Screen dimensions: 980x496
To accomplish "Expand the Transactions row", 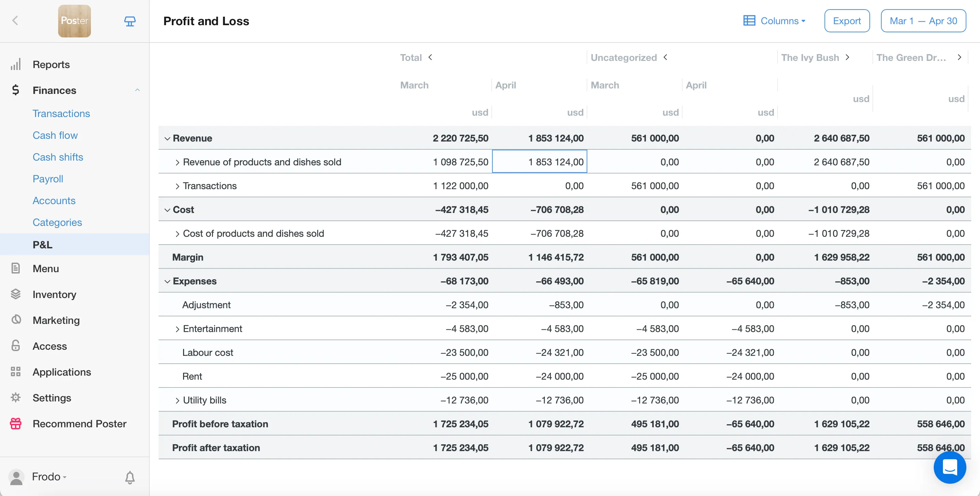I will [x=177, y=186].
